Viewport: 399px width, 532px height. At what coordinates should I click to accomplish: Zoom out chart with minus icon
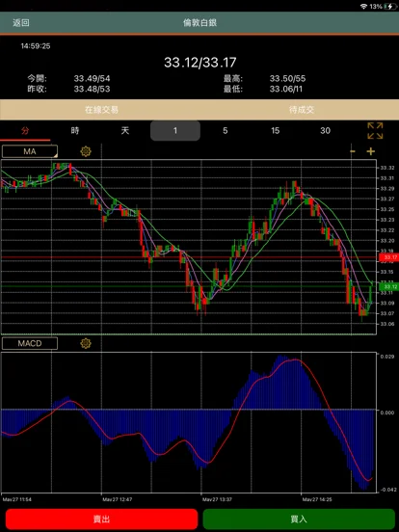353,151
